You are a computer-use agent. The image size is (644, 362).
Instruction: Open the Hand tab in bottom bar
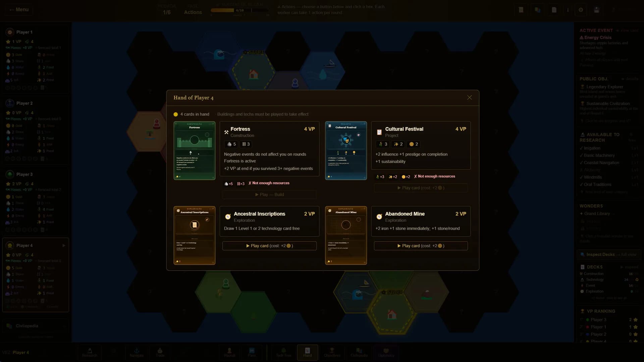[x=308, y=352]
